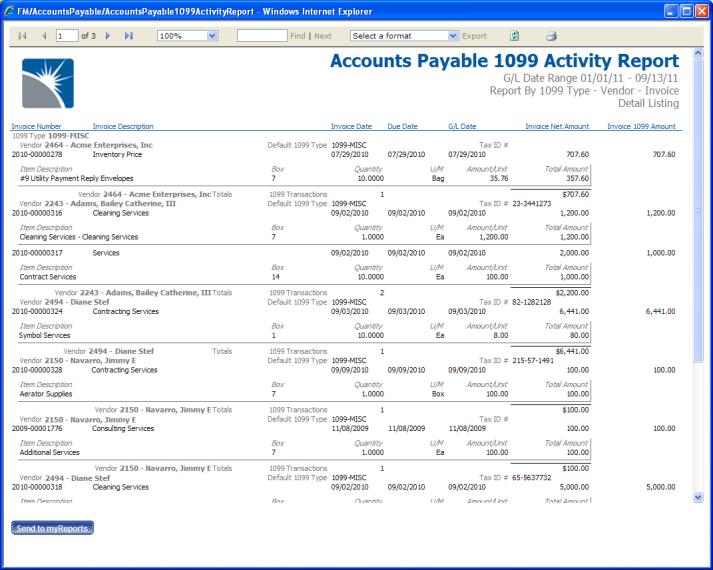Screen dimensions: 713x570
Task: Click the refresh report icon
Action: pos(514,35)
